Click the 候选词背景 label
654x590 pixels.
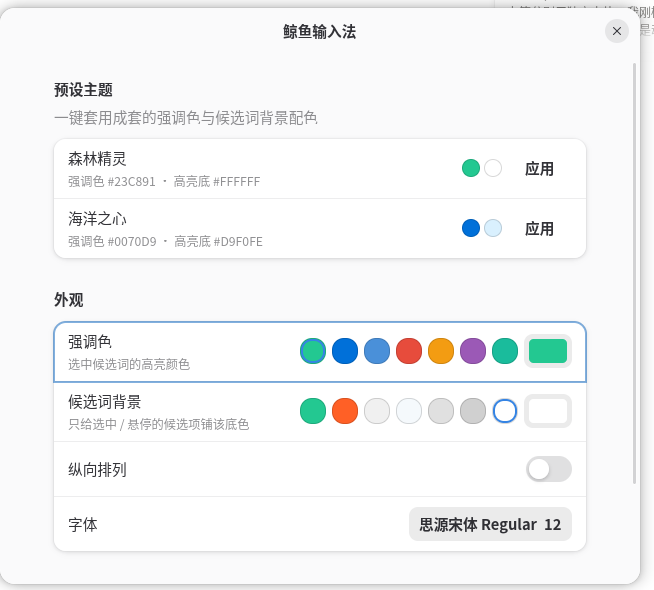pos(105,402)
